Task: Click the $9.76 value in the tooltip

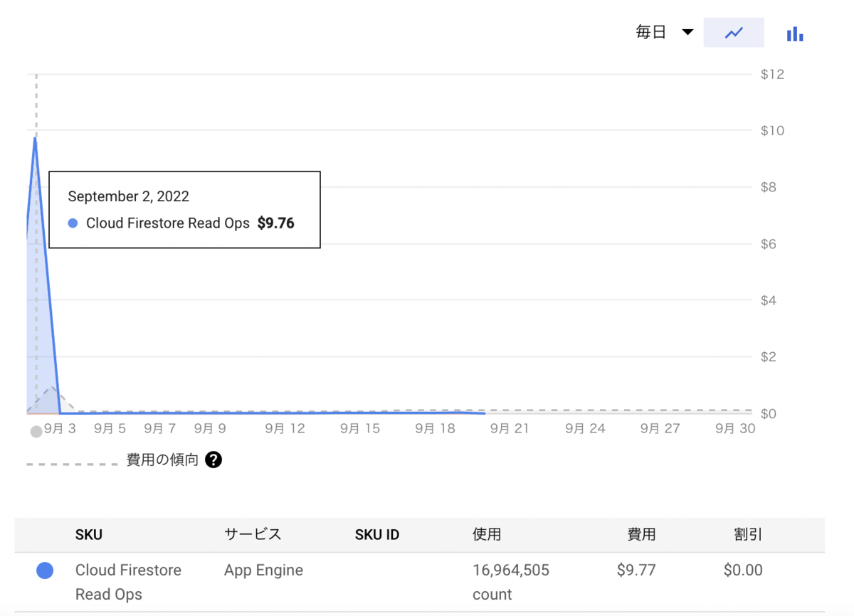Action: click(276, 223)
